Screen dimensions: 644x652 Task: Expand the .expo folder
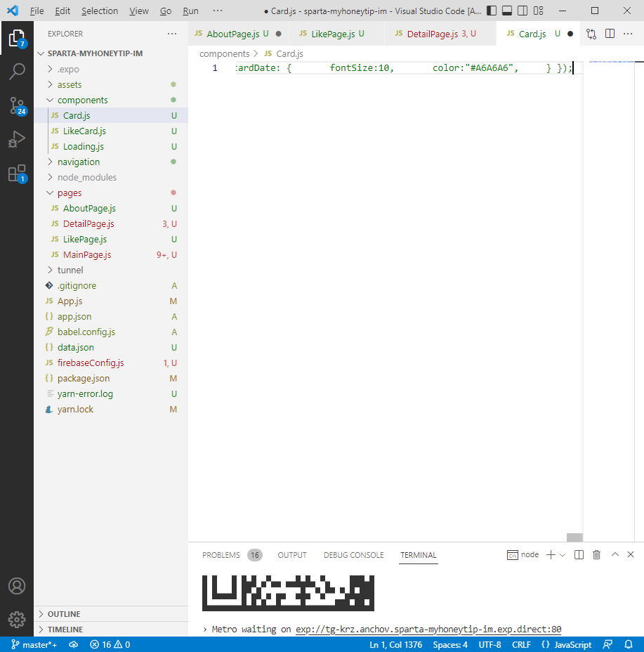(x=110, y=69)
